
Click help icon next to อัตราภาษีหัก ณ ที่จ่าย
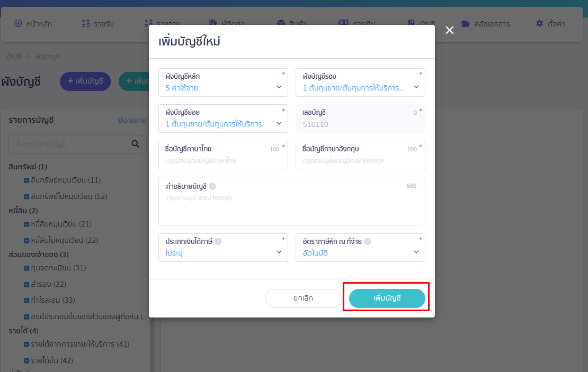tap(368, 241)
